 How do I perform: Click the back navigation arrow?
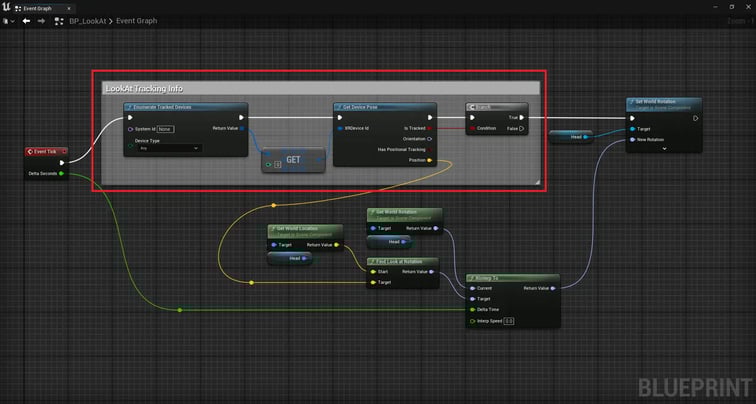pos(25,20)
